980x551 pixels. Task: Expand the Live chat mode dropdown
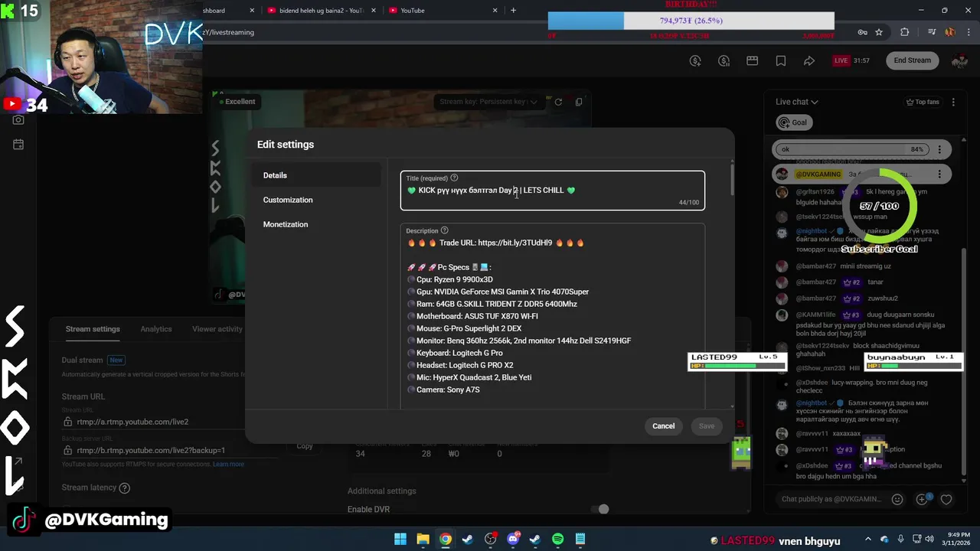pos(797,102)
